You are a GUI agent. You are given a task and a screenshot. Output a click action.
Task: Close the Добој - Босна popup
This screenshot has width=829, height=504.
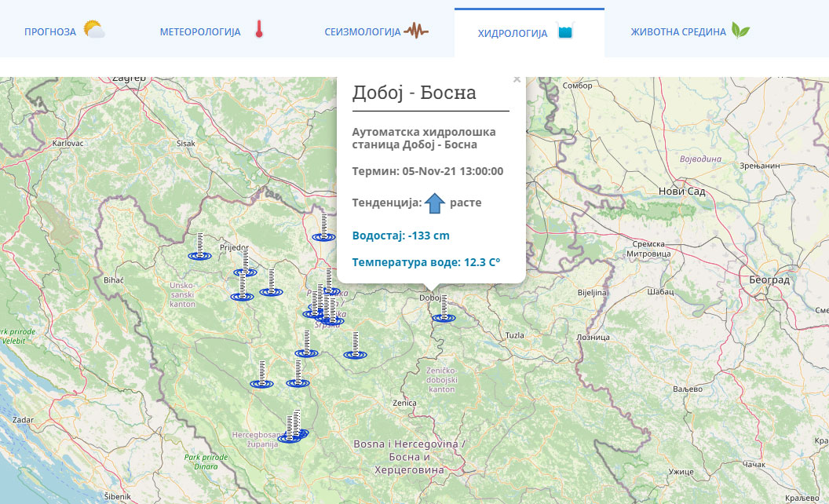tap(517, 79)
